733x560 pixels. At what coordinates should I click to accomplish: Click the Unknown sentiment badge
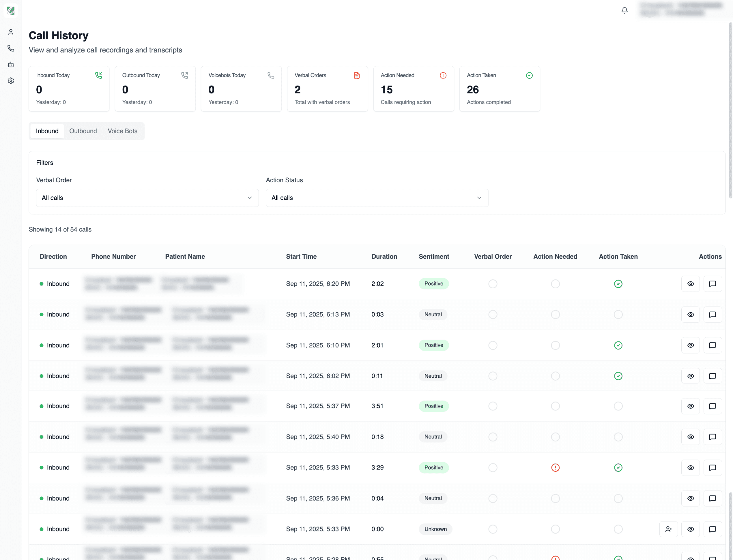point(435,529)
